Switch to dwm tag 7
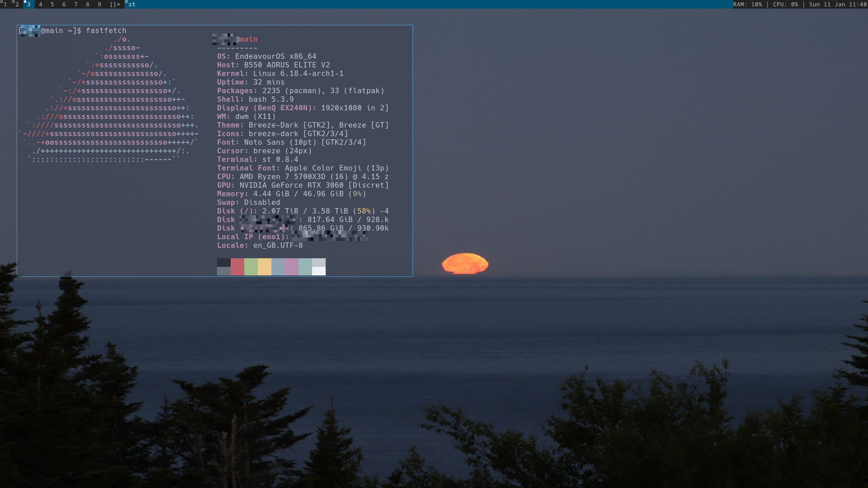 (x=76, y=4)
